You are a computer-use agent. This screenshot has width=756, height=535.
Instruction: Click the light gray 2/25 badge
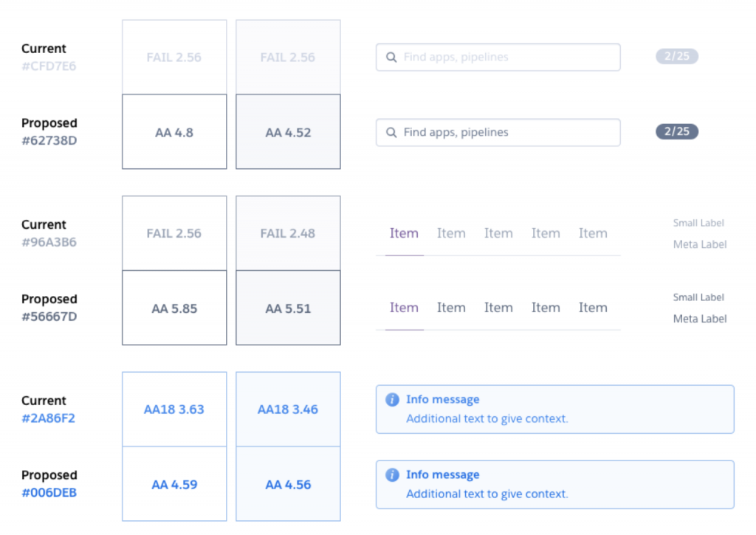[677, 57]
